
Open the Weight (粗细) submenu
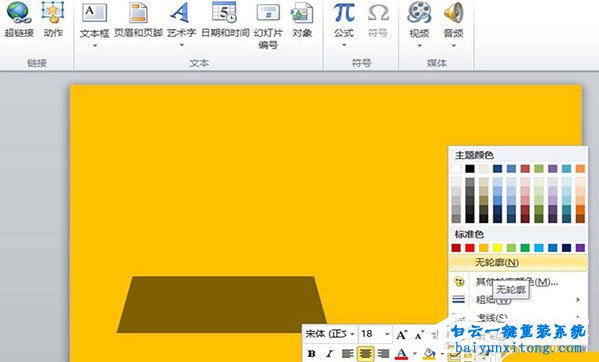coord(518,300)
